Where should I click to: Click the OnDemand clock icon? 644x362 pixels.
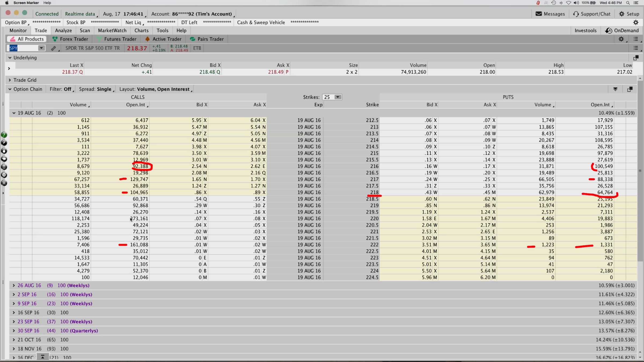(x=609, y=31)
